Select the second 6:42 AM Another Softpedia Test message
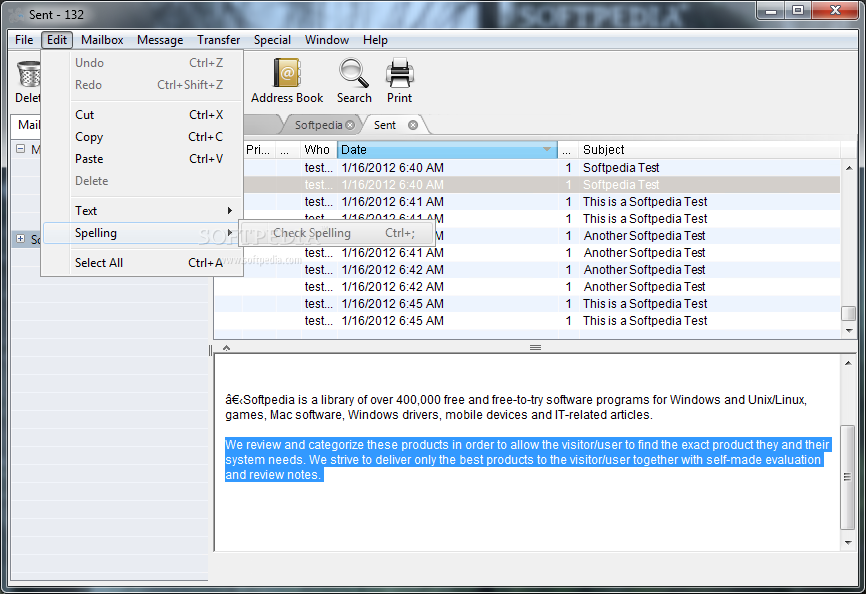Screen dimensions: 866x594 (527, 287)
